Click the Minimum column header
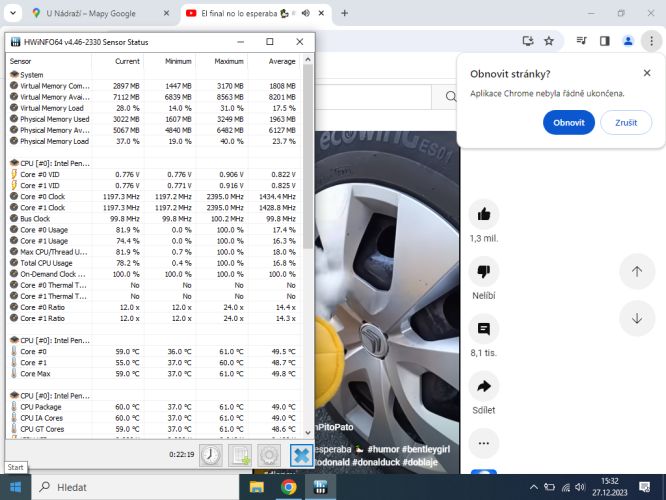 170,61
